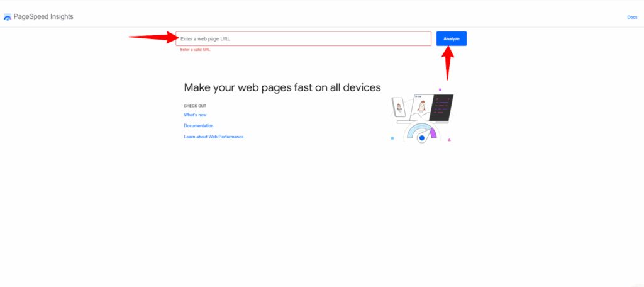Click the PageSpeed Insights title text

tap(43, 17)
